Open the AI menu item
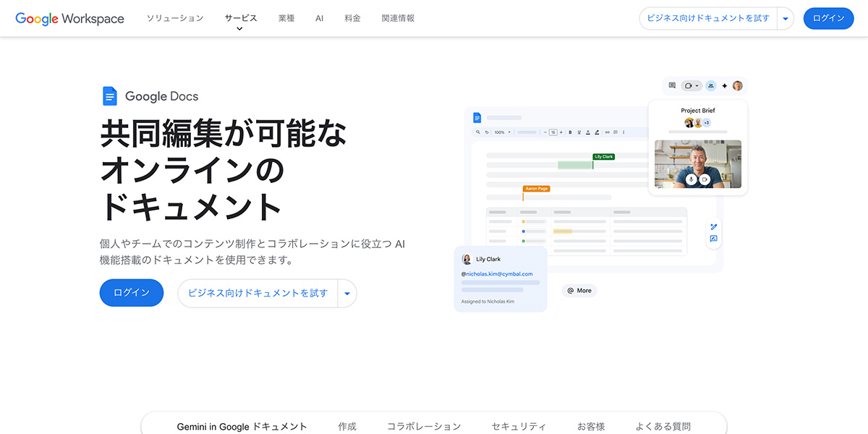 click(x=319, y=18)
